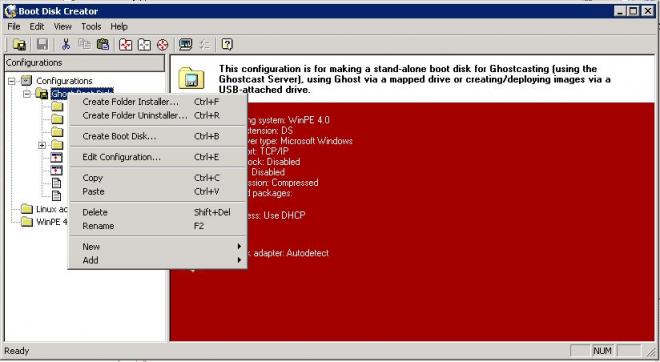The height and width of the screenshot is (362, 660).
Task: Click the 'Use DHCP' address text
Action: pos(284,215)
